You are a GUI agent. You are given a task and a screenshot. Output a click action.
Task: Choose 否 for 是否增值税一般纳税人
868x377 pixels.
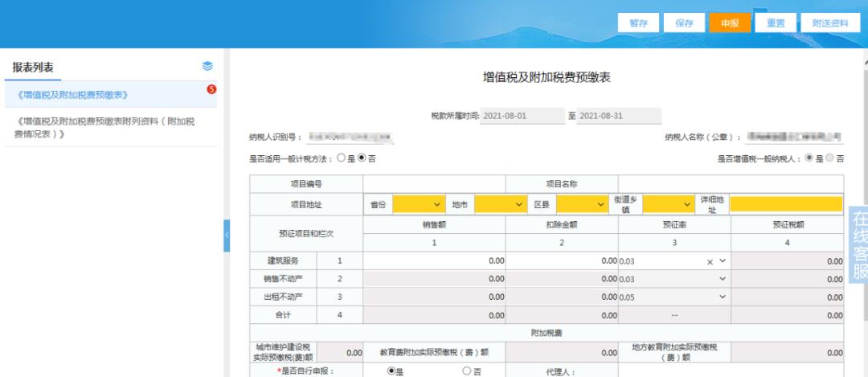pos(830,158)
